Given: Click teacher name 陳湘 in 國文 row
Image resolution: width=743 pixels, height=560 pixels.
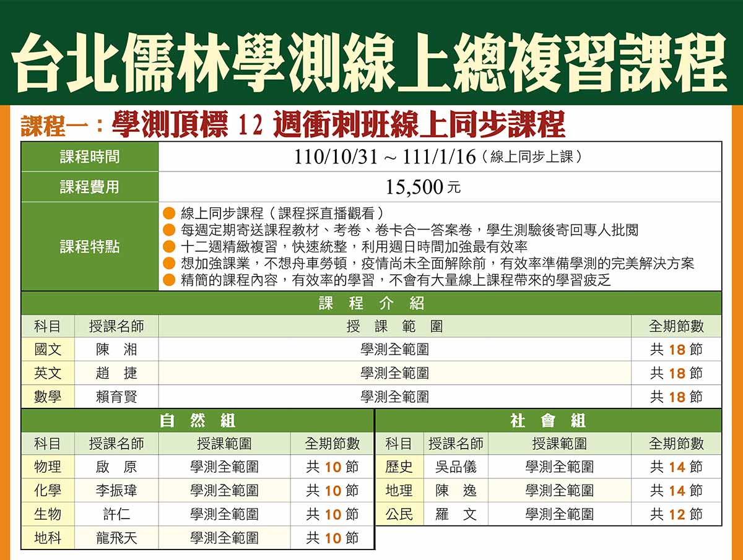Looking at the screenshot, I should click(116, 350).
